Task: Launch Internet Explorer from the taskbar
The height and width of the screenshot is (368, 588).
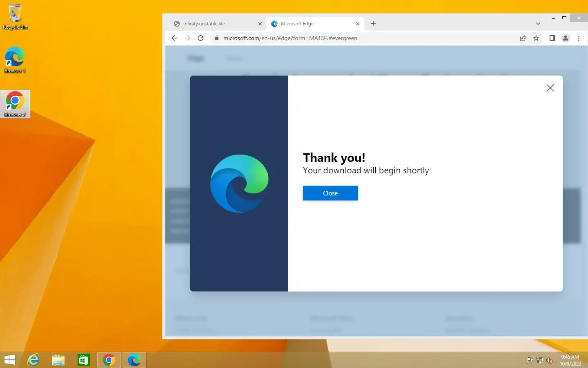Action: [x=33, y=360]
